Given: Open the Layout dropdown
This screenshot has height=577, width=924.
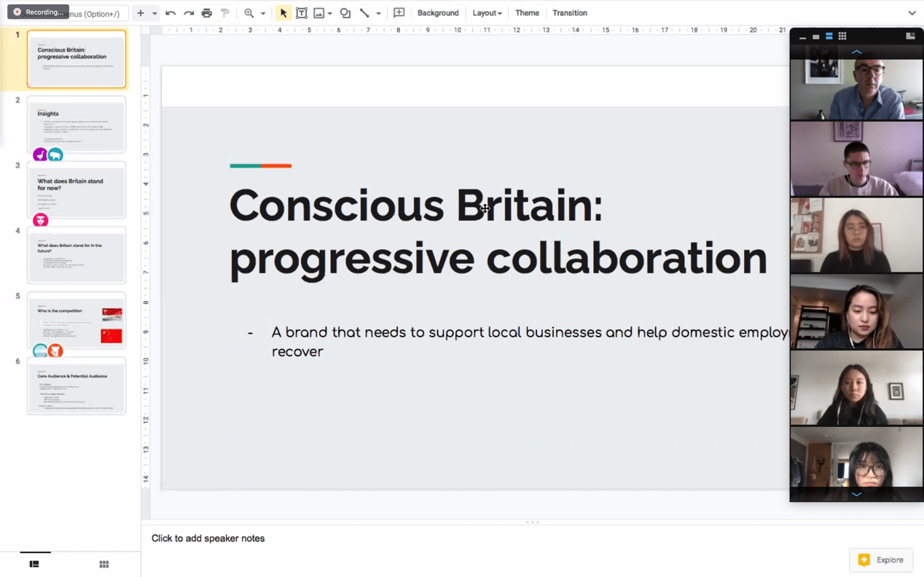Looking at the screenshot, I should click(487, 13).
